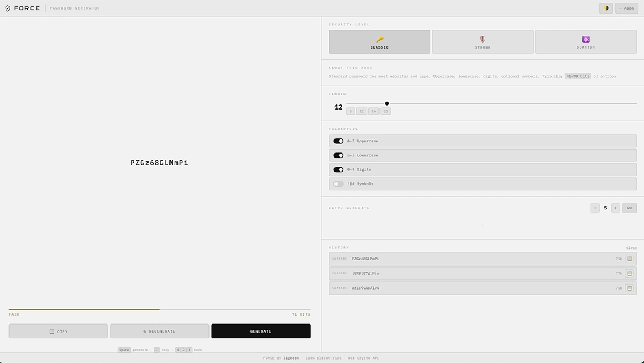Decrease batch count with minus button
This screenshot has height=363, width=644.
click(x=595, y=208)
